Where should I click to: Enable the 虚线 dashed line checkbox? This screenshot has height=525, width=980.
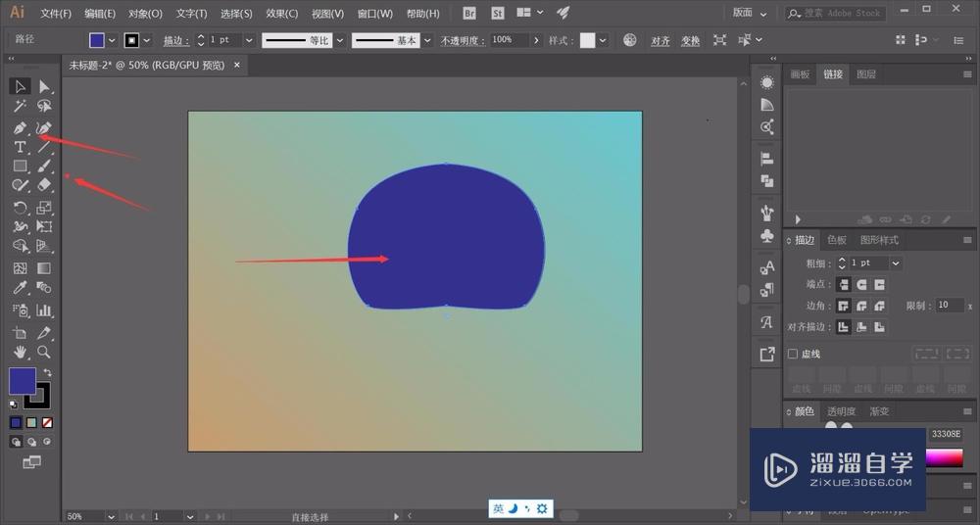[x=793, y=354]
